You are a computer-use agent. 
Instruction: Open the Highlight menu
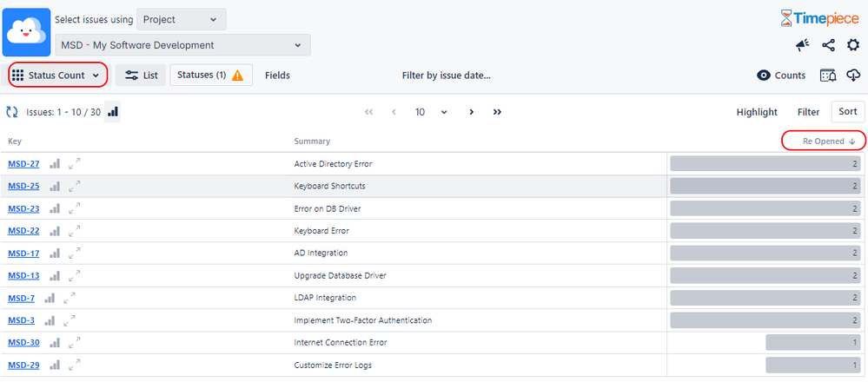[757, 112]
